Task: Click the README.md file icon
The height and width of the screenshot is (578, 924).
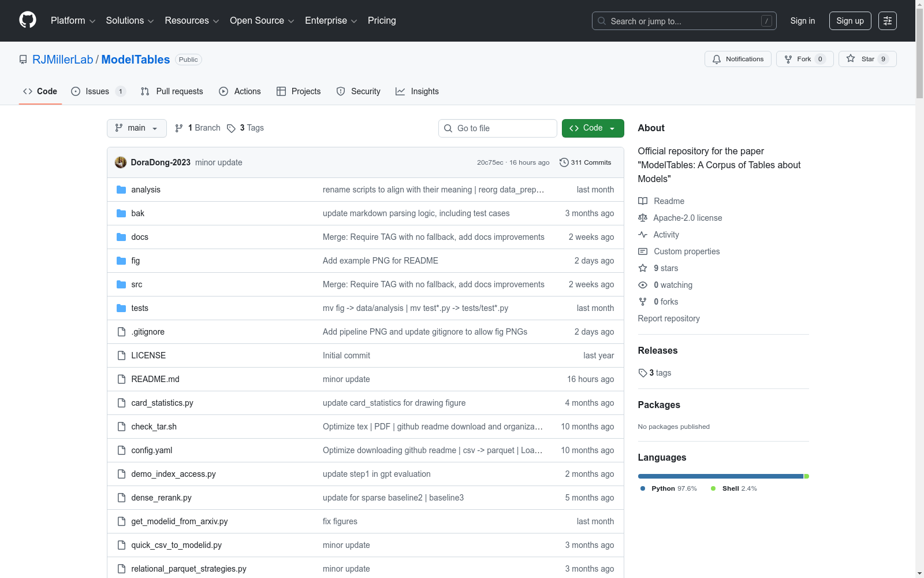Action: [x=121, y=379]
